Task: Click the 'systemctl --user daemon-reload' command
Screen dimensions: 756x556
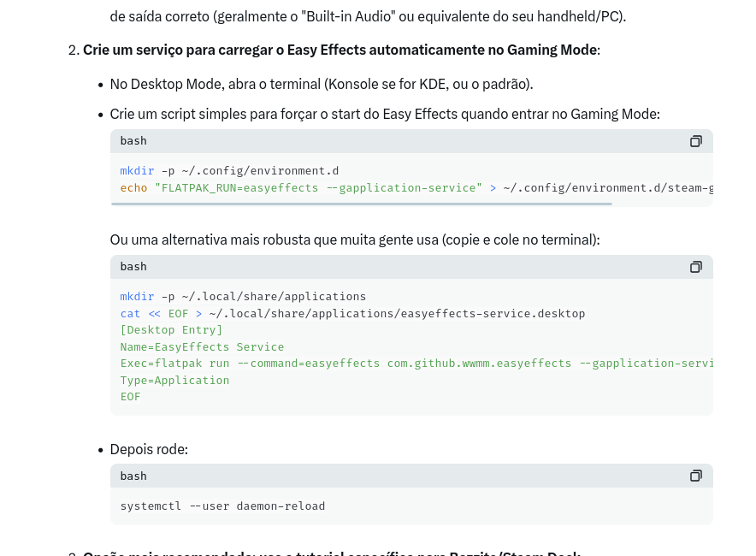Action: [x=222, y=506]
